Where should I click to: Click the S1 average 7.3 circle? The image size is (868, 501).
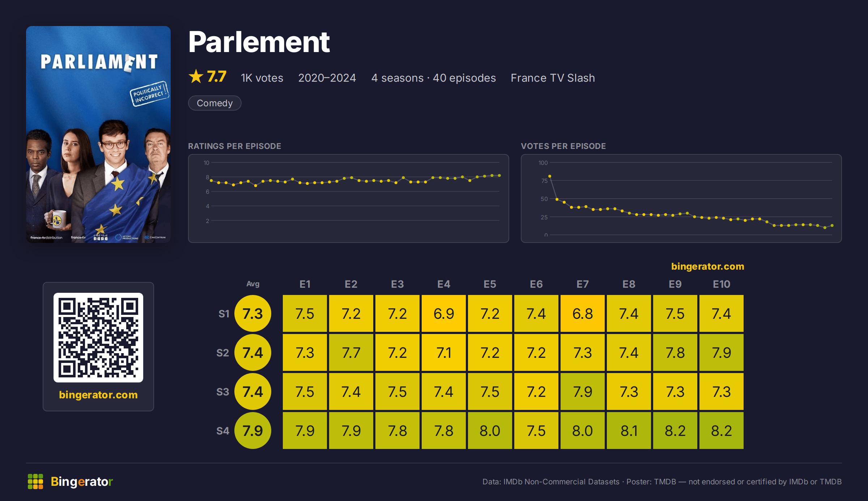click(253, 313)
